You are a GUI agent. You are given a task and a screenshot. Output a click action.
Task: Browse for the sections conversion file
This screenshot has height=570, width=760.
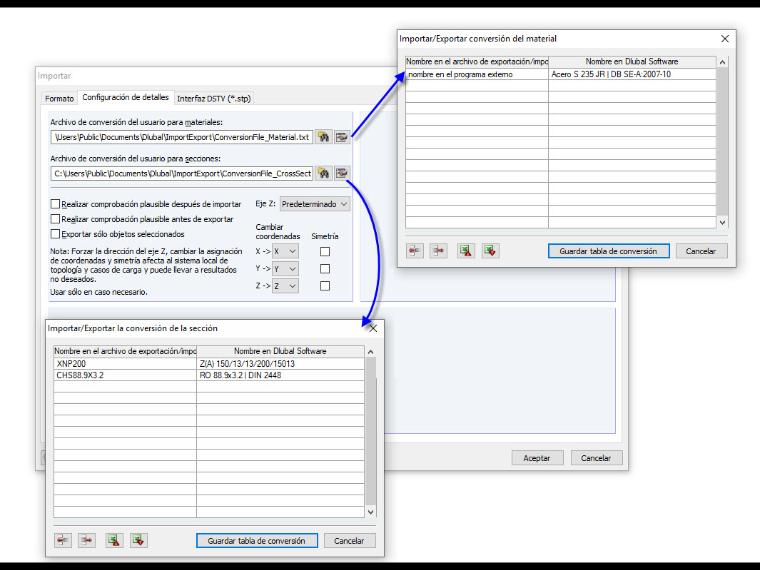point(323,173)
